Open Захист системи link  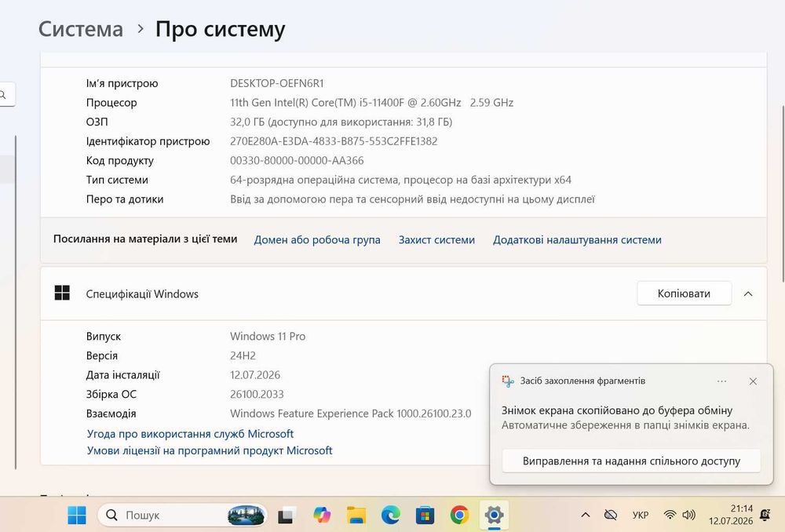[436, 240]
